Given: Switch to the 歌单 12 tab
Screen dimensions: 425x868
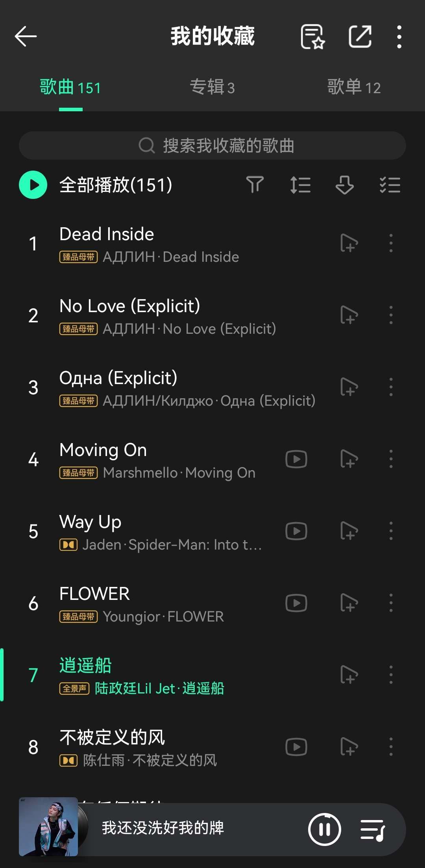Looking at the screenshot, I should (354, 87).
